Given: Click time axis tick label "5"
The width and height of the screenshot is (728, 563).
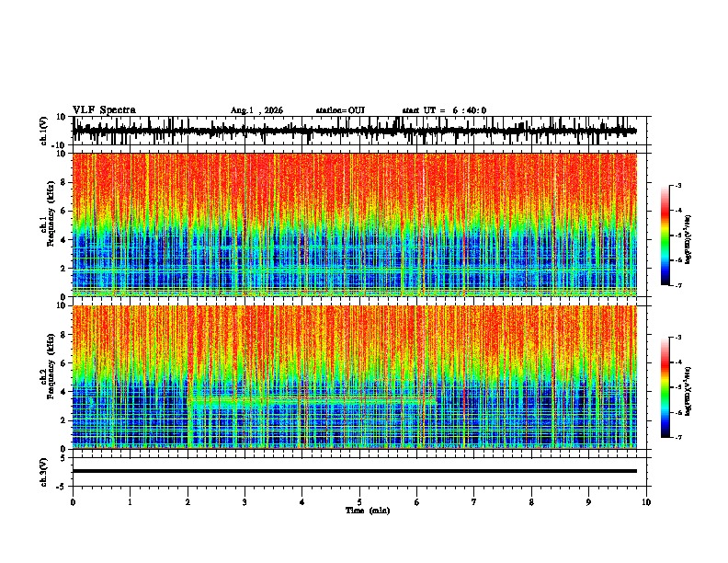Looking at the screenshot, I should point(359,502).
